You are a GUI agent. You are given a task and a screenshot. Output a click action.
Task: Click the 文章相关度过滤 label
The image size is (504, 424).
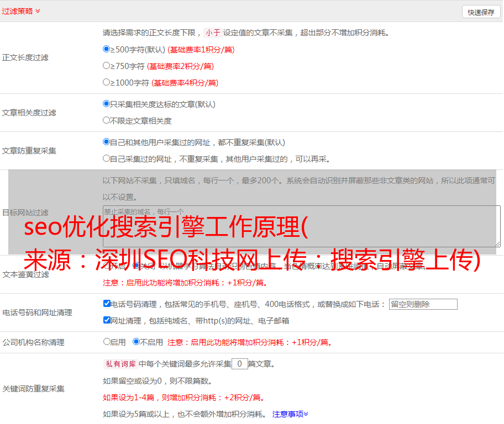[x=29, y=113]
